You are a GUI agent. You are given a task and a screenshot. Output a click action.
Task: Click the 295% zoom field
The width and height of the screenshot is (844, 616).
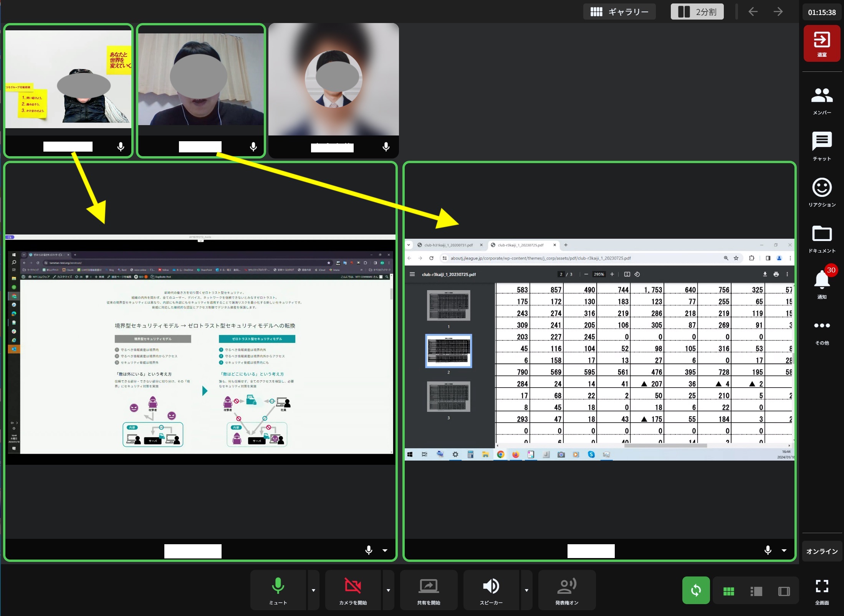point(599,274)
